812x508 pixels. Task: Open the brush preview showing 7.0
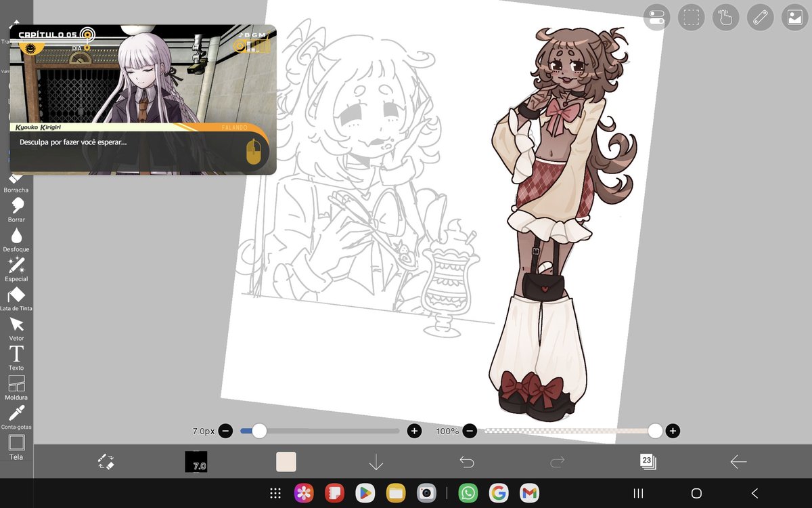point(196,462)
